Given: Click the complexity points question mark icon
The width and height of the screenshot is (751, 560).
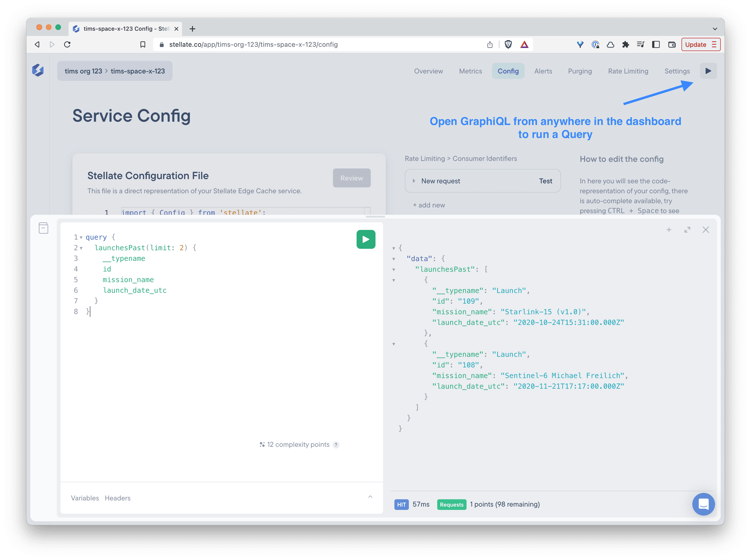Looking at the screenshot, I should point(336,445).
